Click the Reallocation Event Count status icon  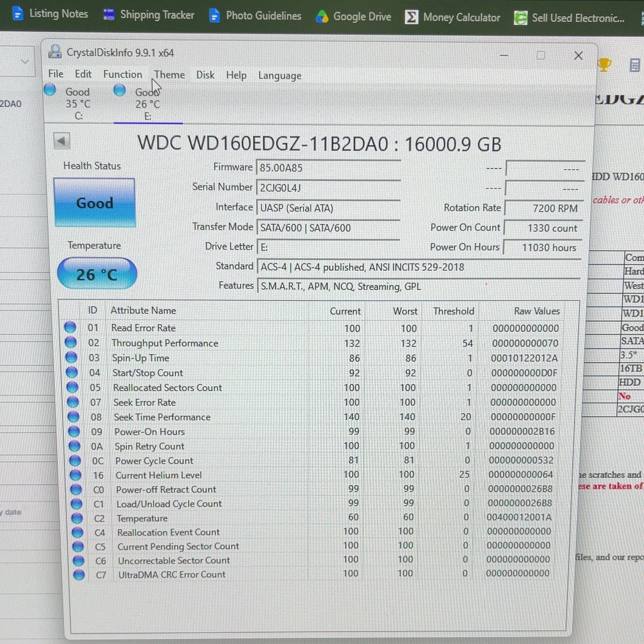click(77, 532)
